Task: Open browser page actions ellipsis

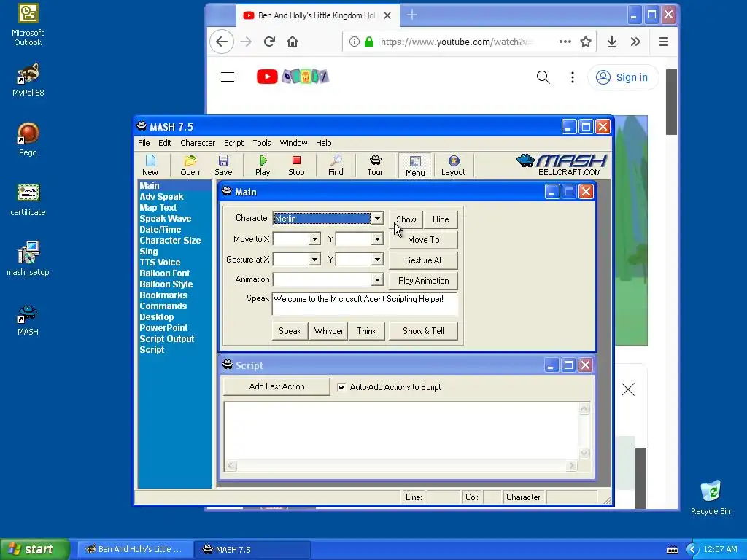Action: click(565, 42)
